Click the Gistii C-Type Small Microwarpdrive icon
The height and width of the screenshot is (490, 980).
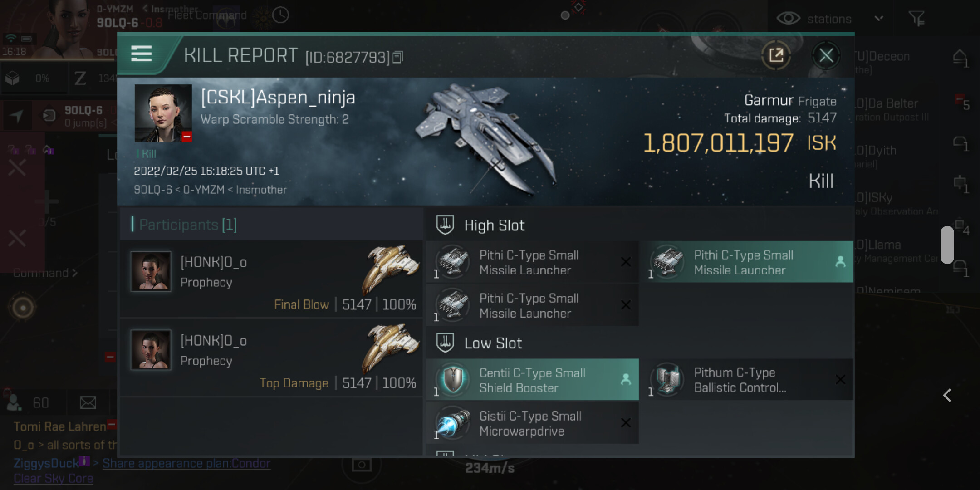[x=452, y=423]
